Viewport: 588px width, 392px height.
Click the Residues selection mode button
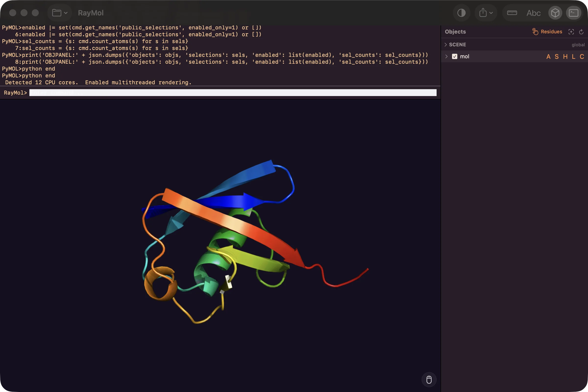[x=547, y=32]
